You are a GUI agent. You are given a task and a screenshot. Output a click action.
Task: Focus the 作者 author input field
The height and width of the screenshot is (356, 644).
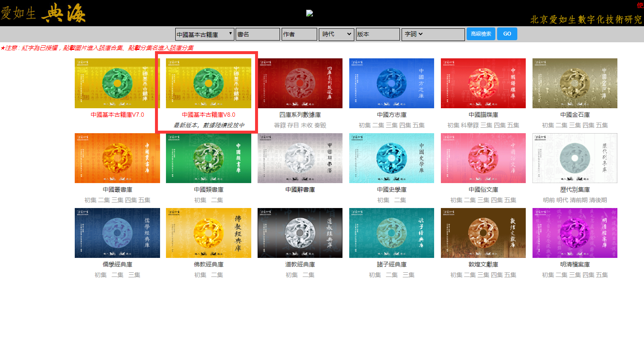(299, 34)
